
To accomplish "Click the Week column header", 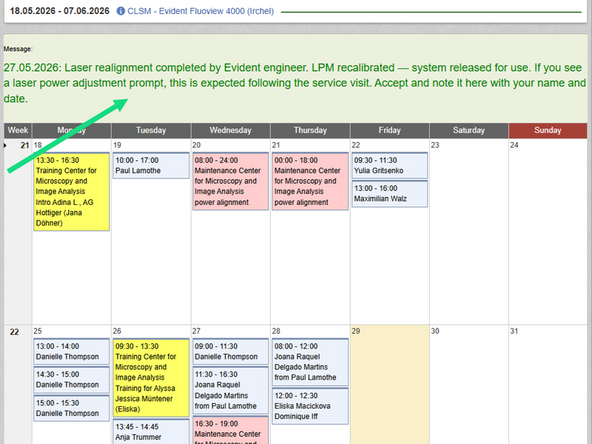I will [18, 130].
